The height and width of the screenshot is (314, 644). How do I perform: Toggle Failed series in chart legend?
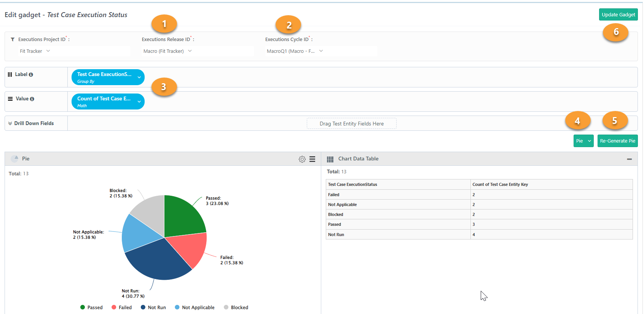pos(122,308)
